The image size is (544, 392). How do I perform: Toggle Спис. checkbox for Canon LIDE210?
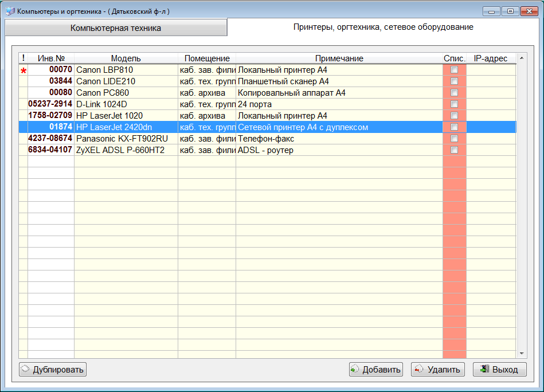454,81
